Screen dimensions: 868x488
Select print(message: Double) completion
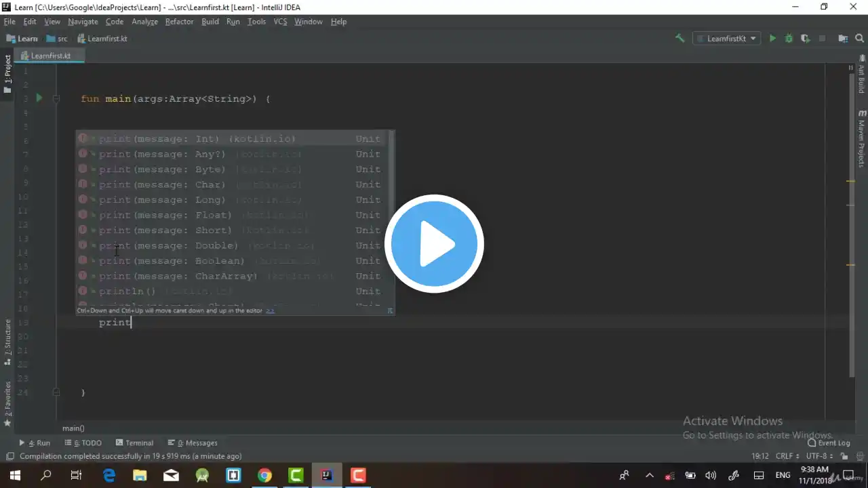coord(231,245)
